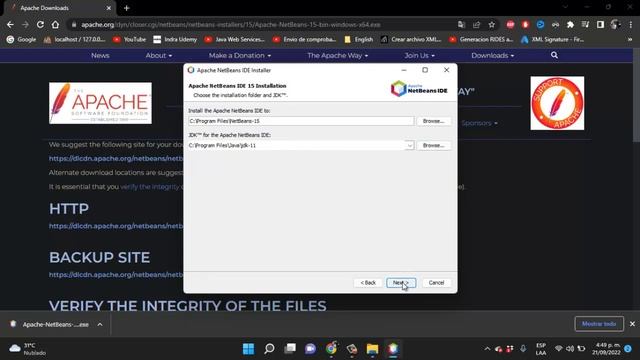Image resolution: width=640 pixels, height=360 pixels.
Task: Click Back in the NetBeans installer
Action: pyautogui.click(x=368, y=282)
